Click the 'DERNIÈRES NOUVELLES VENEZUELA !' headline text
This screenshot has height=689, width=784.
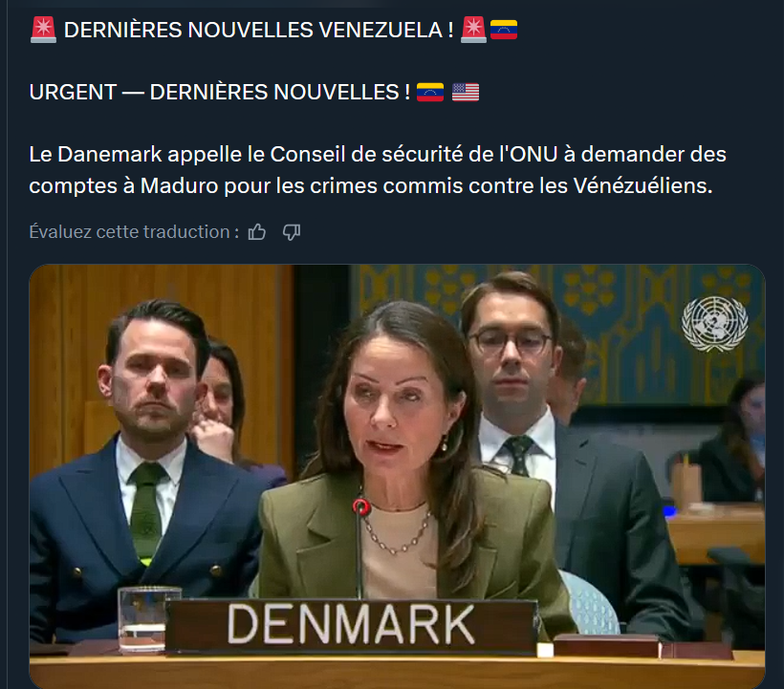tap(258, 30)
